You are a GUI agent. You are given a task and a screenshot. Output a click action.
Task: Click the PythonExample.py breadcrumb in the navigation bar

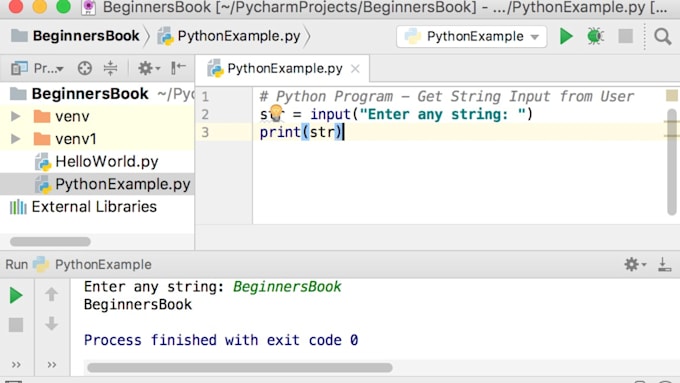click(229, 36)
